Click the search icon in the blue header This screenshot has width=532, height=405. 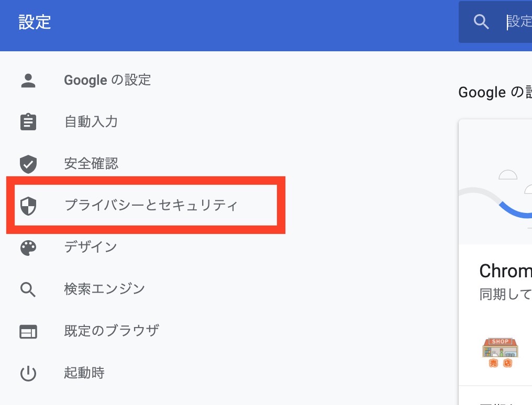[481, 22]
